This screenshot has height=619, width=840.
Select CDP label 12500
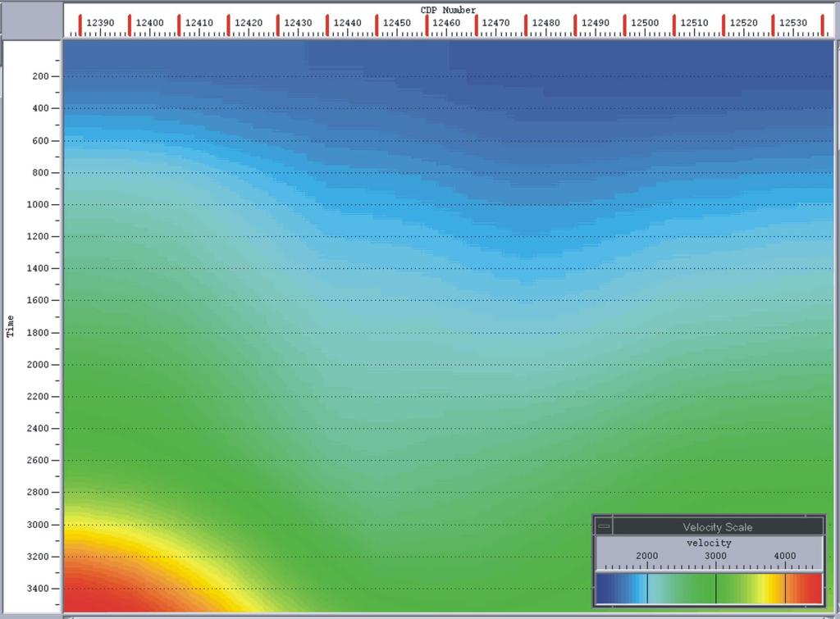point(645,22)
